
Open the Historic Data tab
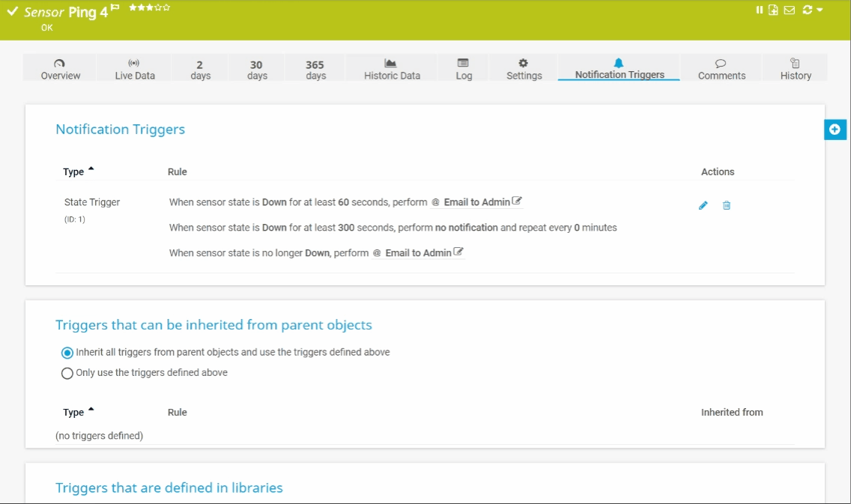point(390,68)
